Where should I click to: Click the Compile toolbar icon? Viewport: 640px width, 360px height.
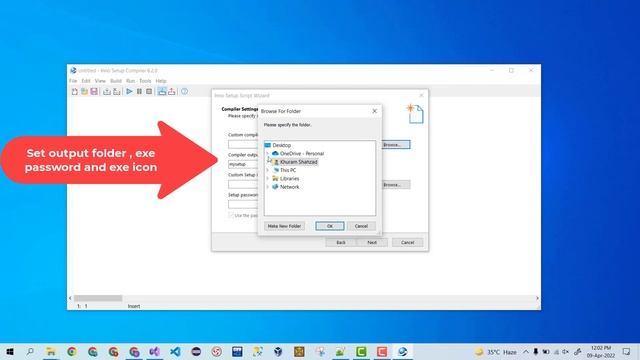coord(107,91)
